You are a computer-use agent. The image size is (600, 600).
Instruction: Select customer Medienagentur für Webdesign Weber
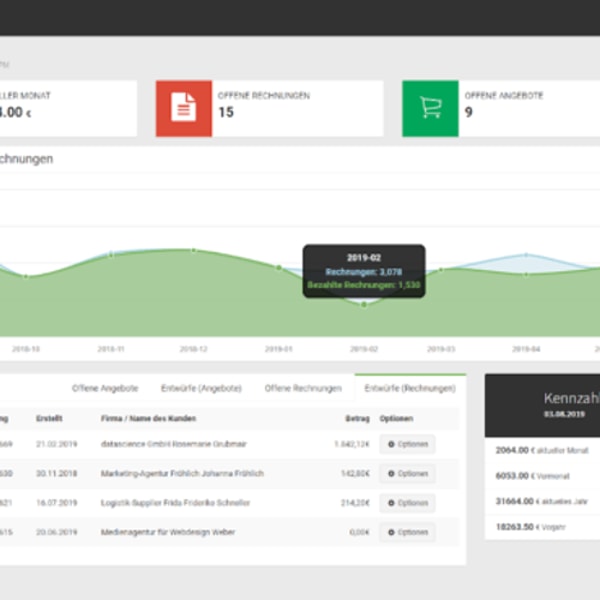pos(168,532)
